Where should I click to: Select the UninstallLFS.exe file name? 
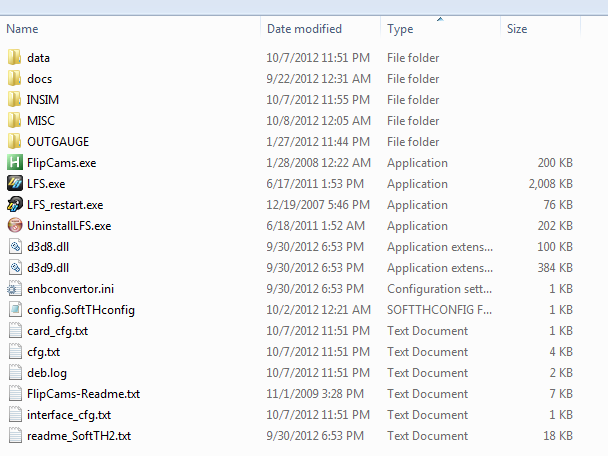coord(69,226)
